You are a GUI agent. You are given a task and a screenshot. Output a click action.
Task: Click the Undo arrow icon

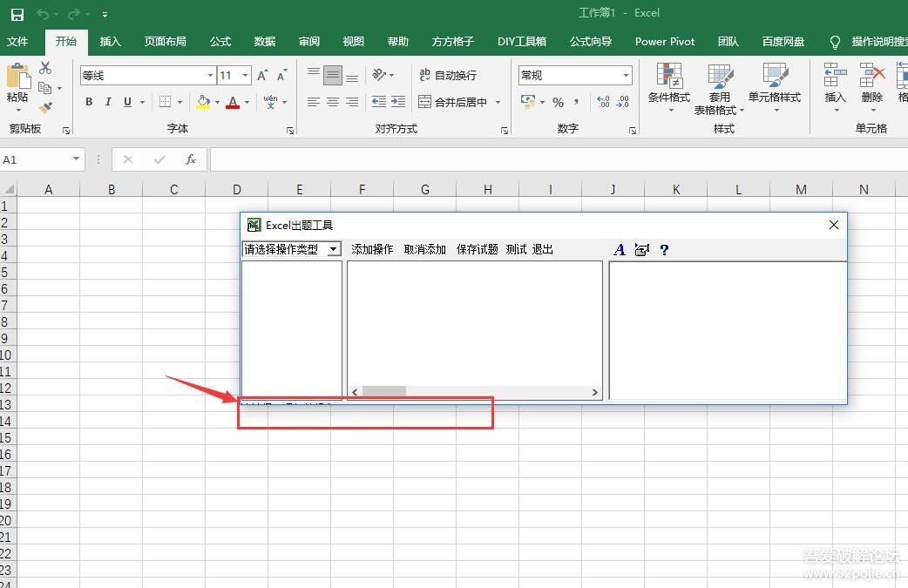[43, 14]
